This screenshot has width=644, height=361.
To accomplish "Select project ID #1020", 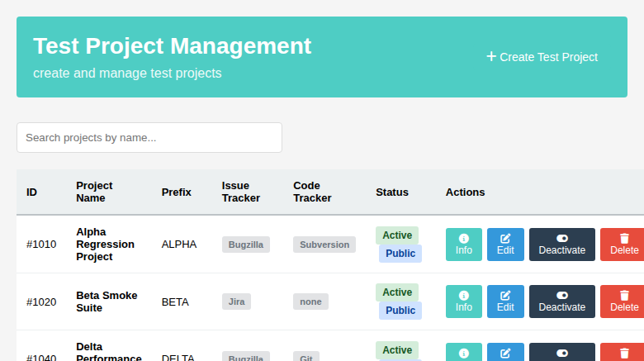I will pyautogui.click(x=41, y=302).
